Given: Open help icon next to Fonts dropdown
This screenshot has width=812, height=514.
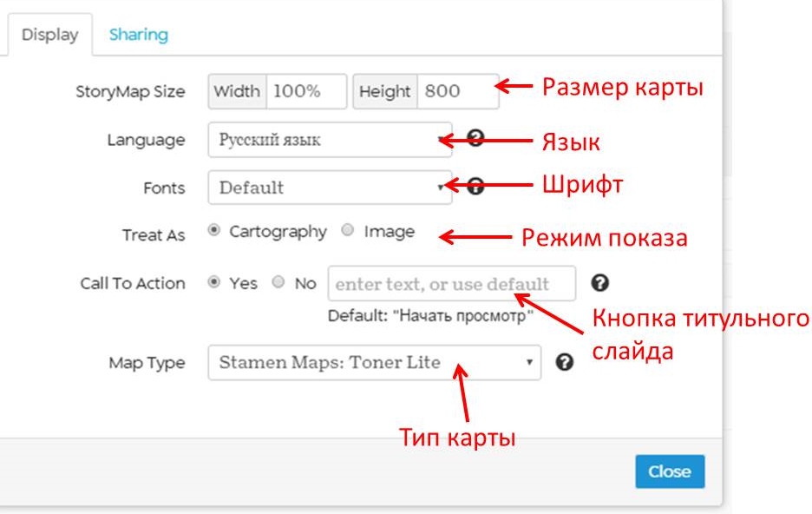Looking at the screenshot, I should (475, 186).
